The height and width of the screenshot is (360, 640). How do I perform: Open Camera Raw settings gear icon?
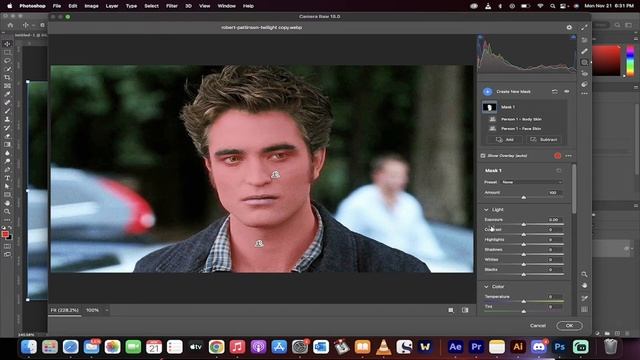[569, 27]
